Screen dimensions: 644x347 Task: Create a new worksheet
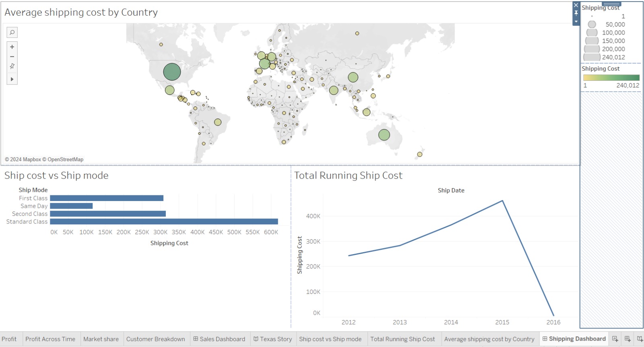pos(615,339)
